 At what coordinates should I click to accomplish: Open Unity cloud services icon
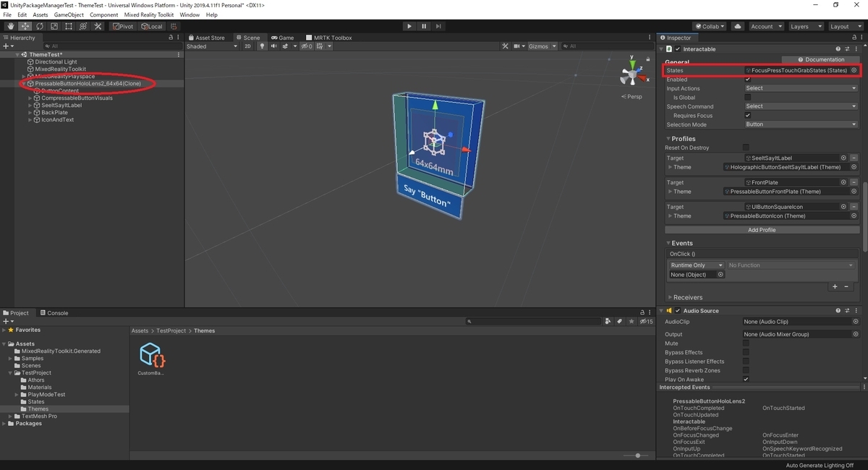[x=738, y=26]
